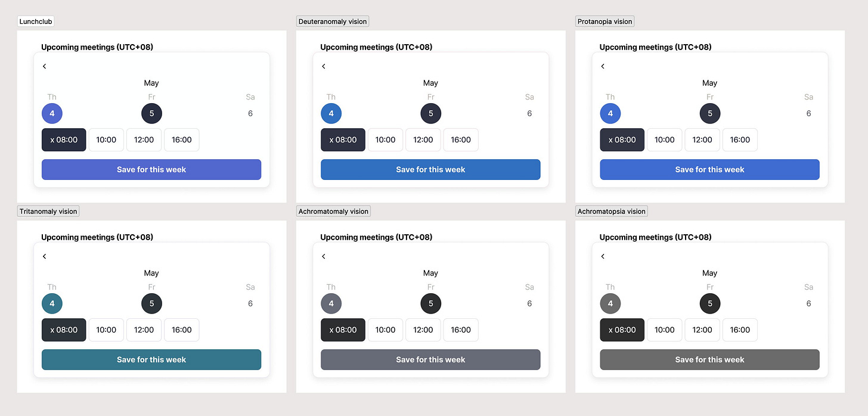
Task: Click the Achromatopsia vision label chip
Action: 611,211
